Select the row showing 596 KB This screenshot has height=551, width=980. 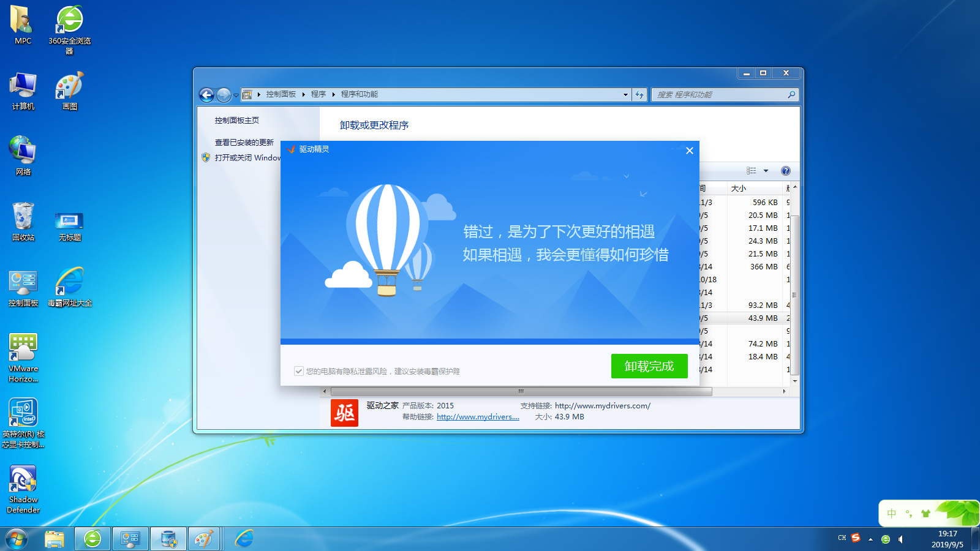click(744, 203)
